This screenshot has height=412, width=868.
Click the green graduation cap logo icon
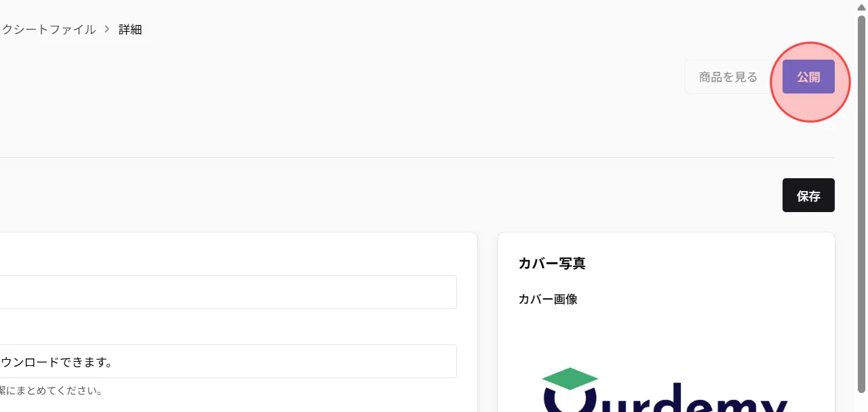(570, 379)
